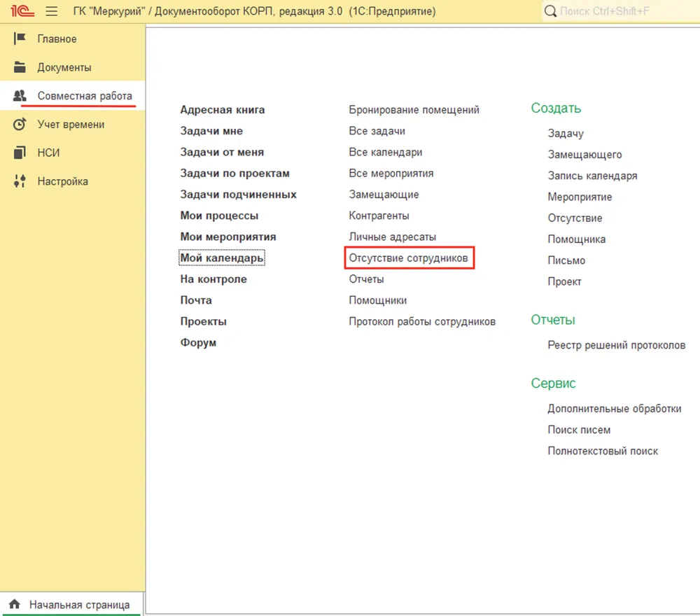
Task: Create a new Мероприятие
Action: [x=580, y=197]
